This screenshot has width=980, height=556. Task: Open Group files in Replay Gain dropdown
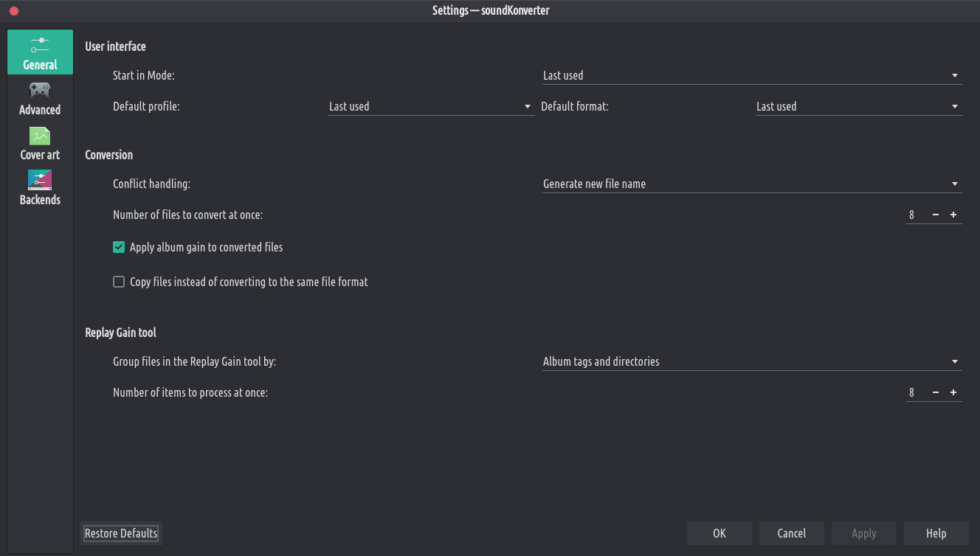[751, 361]
